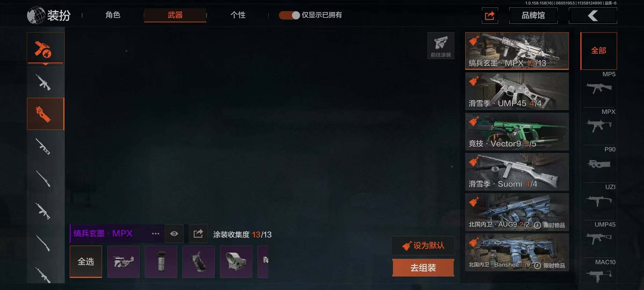Screen dimensions: 644x290
Task: Select the submachine gun category in sidebar
Action: 45,114
